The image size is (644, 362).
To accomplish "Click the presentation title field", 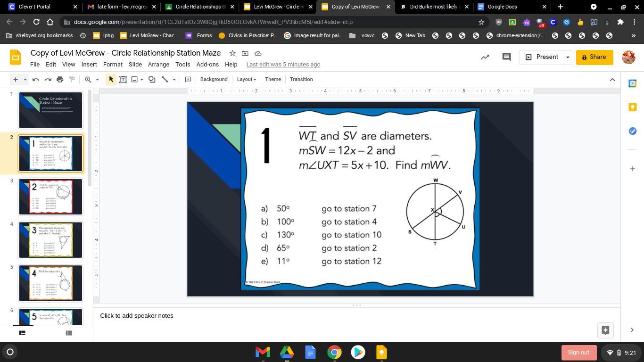I will [x=125, y=53].
